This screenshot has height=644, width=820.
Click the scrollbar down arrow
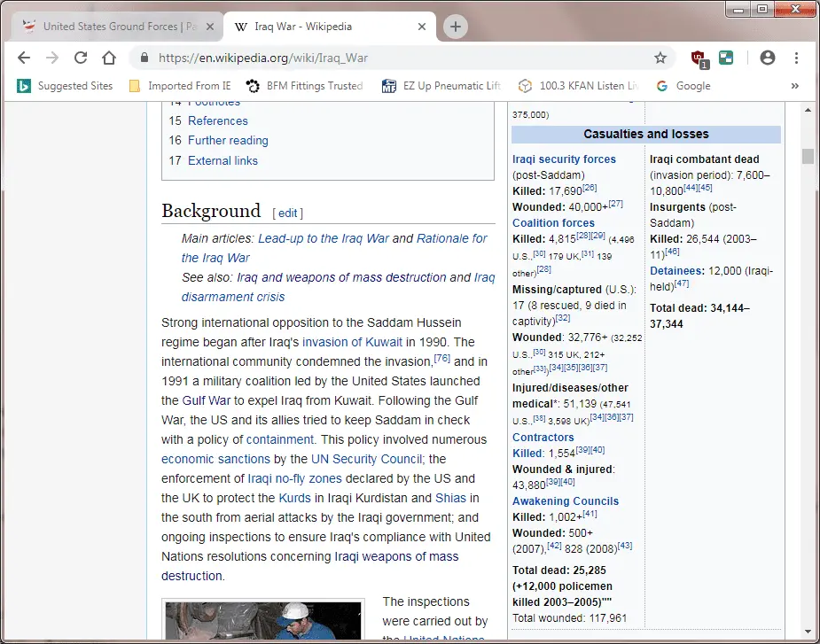(x=808, y=633)
